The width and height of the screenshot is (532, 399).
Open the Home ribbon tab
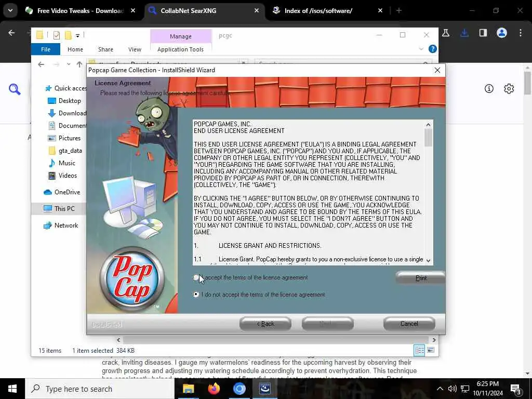pos(75,49)
